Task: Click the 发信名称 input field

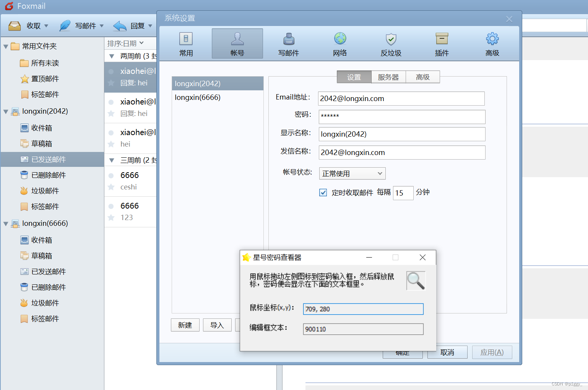Action: click(x=402, y=152)
